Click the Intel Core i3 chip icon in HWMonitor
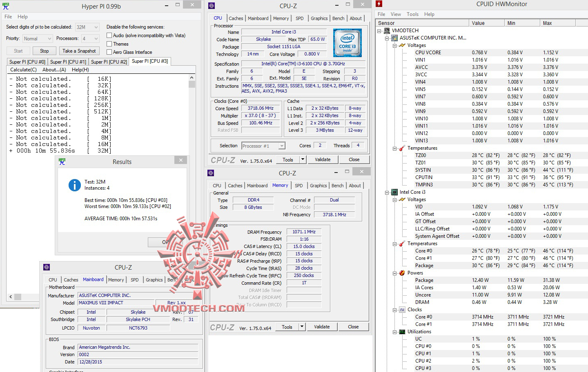This screenshot has height=372, width=588. pyautogui.click(x=394, y=192)
